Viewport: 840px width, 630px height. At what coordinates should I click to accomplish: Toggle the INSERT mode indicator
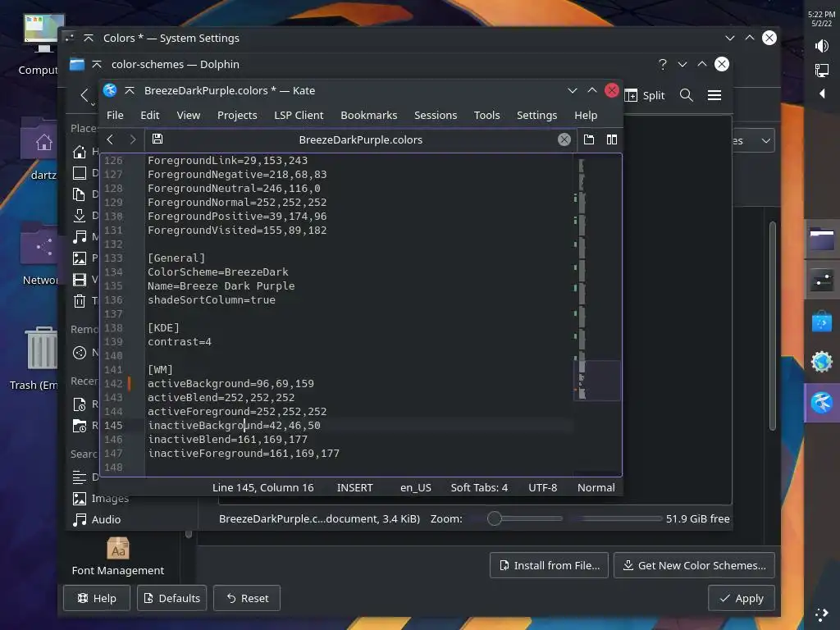click(x=354, y=487)
